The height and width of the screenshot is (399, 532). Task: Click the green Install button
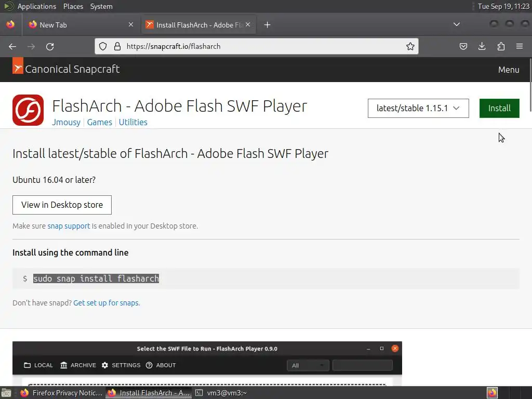click(x=499, y=108)
